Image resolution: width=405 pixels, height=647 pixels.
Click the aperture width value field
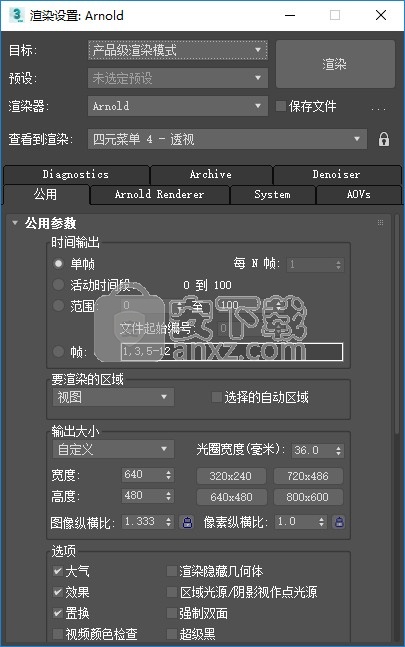(x=313, y=450)
